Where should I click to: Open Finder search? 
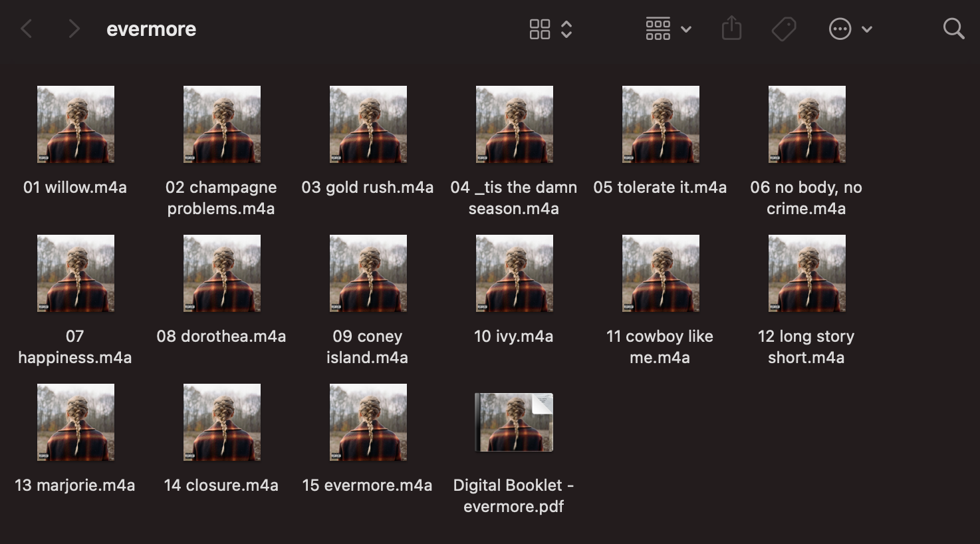tap(953, 29)
